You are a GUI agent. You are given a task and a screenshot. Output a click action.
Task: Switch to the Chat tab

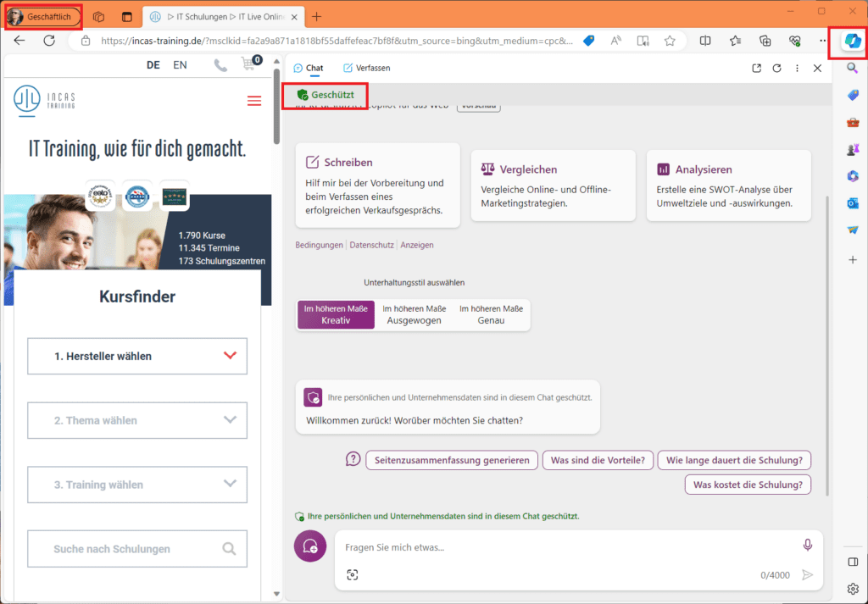point(309,68)
